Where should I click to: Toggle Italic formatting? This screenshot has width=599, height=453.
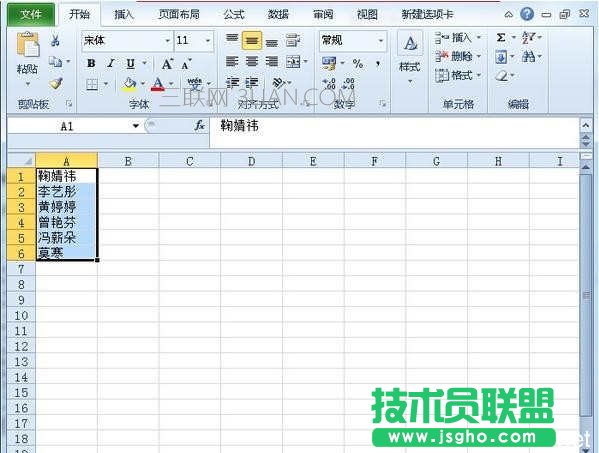110,63
